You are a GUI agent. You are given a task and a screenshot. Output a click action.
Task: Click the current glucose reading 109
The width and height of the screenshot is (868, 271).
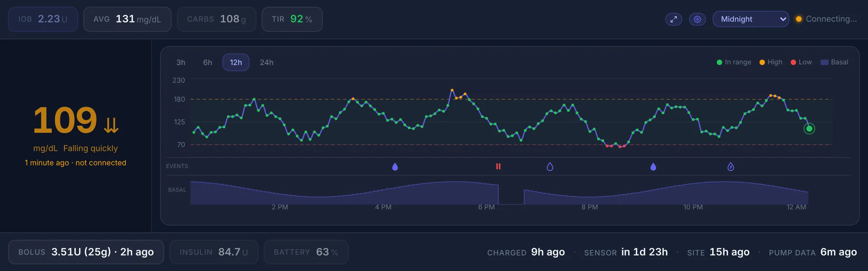(x=65, y=121)
